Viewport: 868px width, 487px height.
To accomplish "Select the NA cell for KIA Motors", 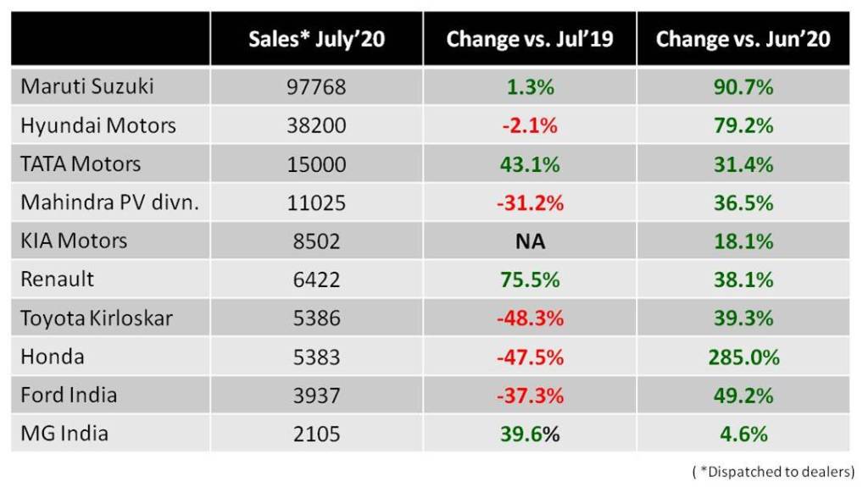I will [530, 241].
